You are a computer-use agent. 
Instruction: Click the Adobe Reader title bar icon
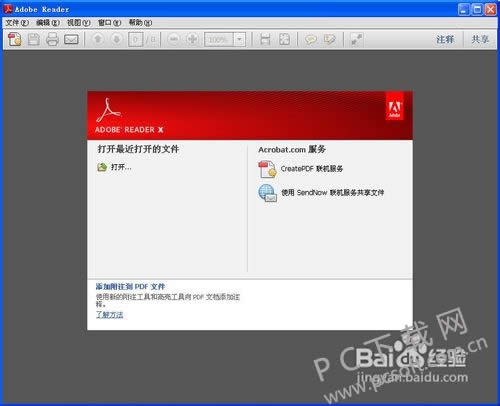point(8,9)
